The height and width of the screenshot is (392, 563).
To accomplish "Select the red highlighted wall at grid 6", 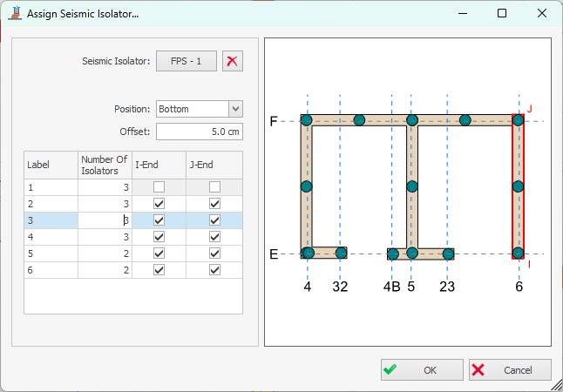I will coord(519,218).
